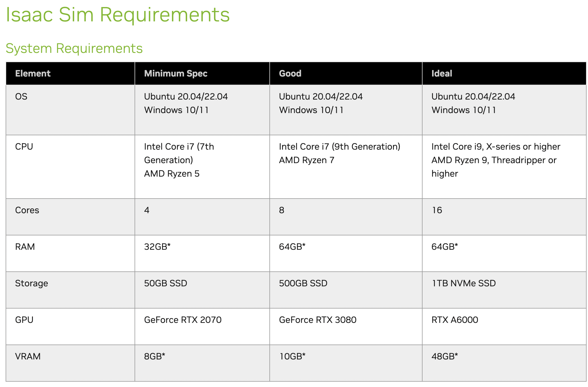Click the Ideal column header
This screenshot has height=387, width=588.
click(442, 73)
